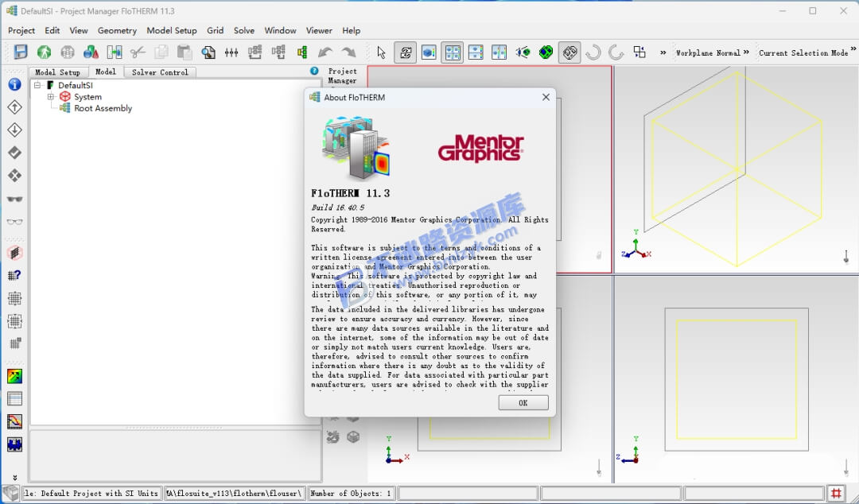Click the Copy icon in the toolbar
The width and height of the screenshot is (859, 504).
pyautogui.click(x=161, y=52)
